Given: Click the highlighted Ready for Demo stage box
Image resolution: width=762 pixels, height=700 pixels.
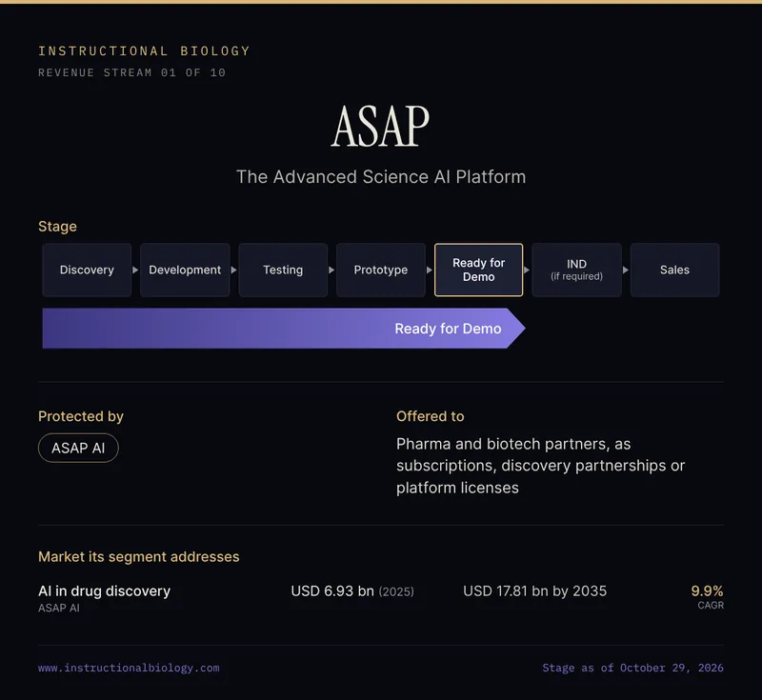Looking at the screenshot, I should point(479,270).
